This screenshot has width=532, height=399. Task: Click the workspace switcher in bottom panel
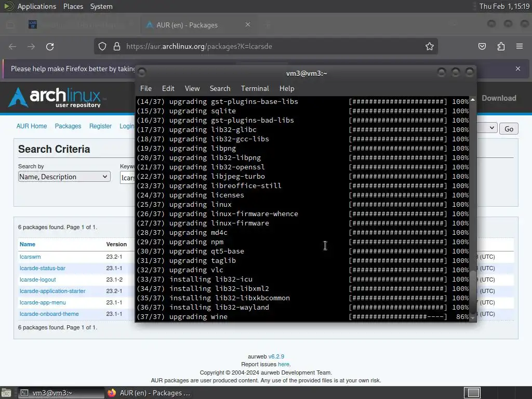pyautogui.click(x=472, y=393)
